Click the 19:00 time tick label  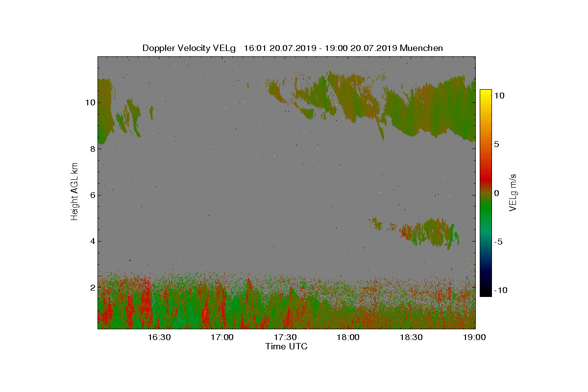[474, 337]
